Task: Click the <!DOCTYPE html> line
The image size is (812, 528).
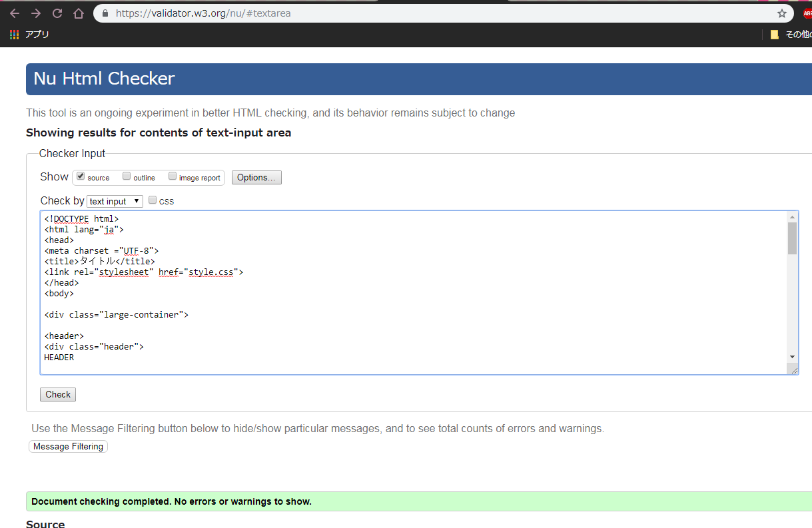Action: pyautogui.click(x=81, y=218)
